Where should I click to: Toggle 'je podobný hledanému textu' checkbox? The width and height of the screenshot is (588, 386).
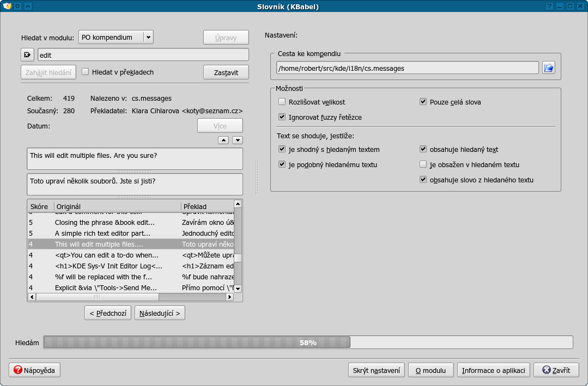point(282,164)
